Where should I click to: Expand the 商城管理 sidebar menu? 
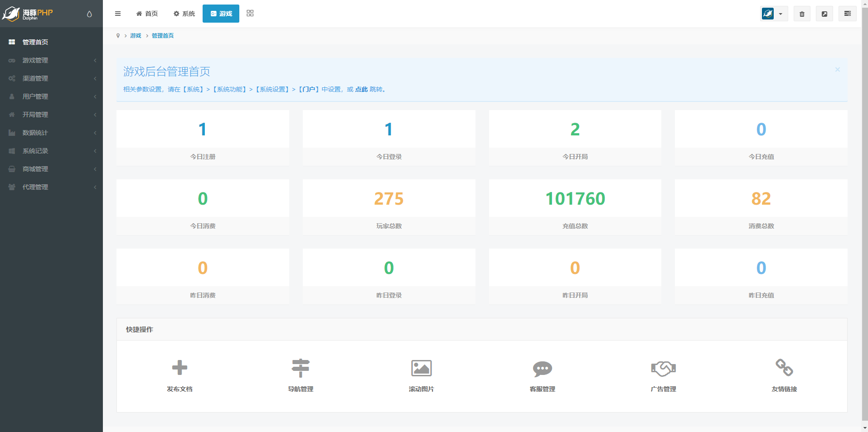[x=51, y=169]
